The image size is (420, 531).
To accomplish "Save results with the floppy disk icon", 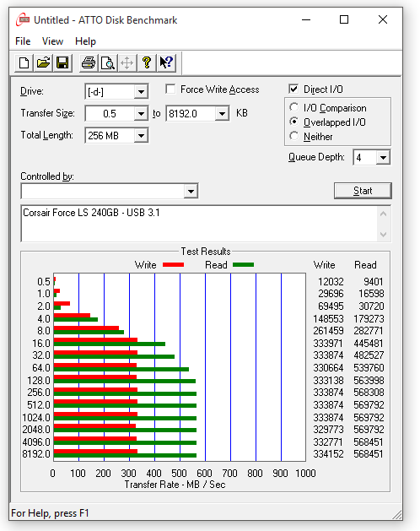I will [62, 62].
